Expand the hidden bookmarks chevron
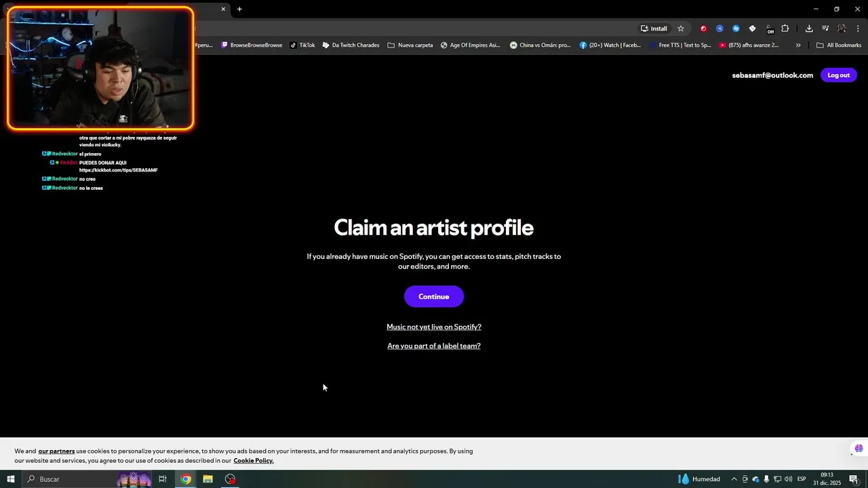Image resolution: width=868 pixels, height=488 pixels. [x=798, y=45]
